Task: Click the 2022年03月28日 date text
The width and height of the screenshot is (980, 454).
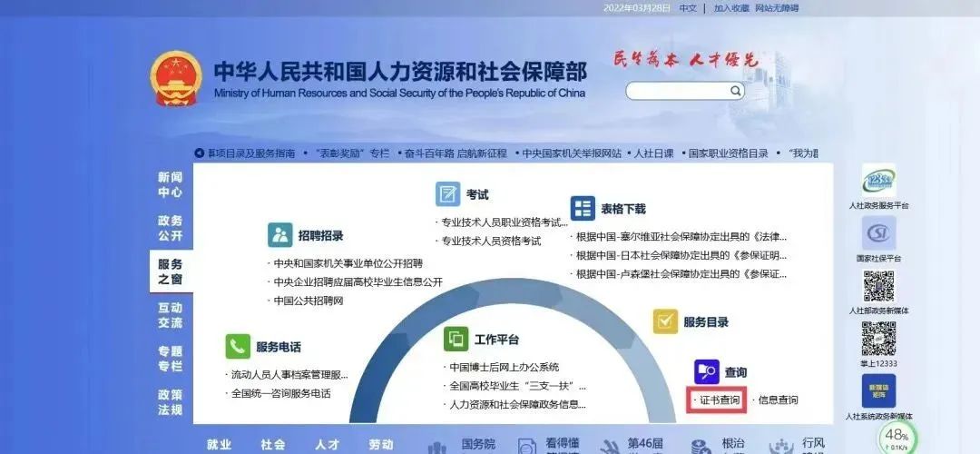Action: [x=637, y=8]
